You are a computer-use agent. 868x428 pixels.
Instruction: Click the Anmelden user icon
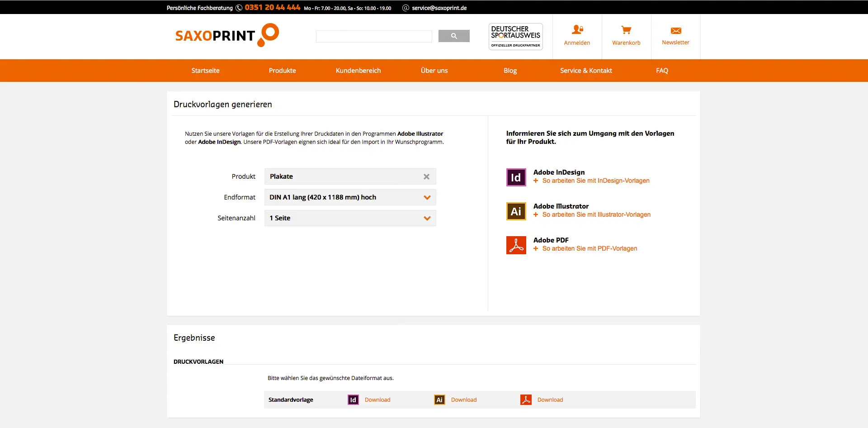point(577,30)
